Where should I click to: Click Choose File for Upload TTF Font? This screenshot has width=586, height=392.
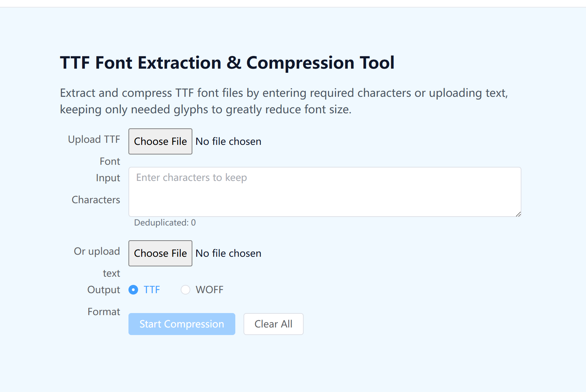[160, 141]
